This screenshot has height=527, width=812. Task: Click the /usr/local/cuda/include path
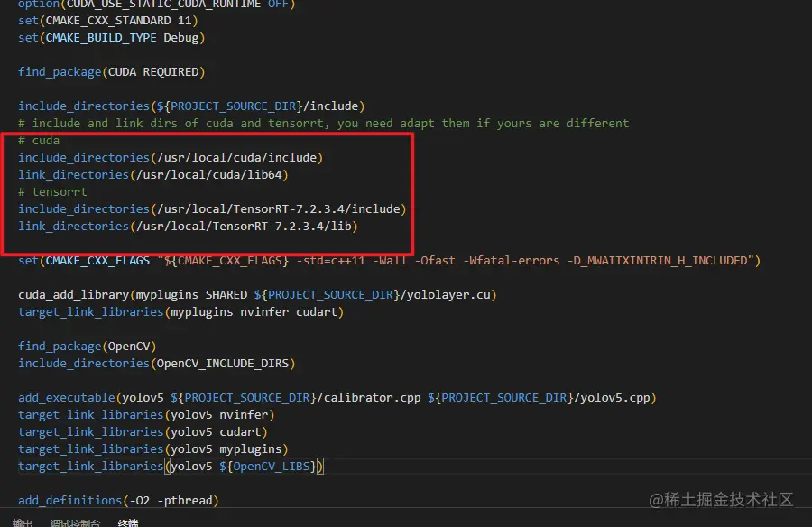coord(236,158)
